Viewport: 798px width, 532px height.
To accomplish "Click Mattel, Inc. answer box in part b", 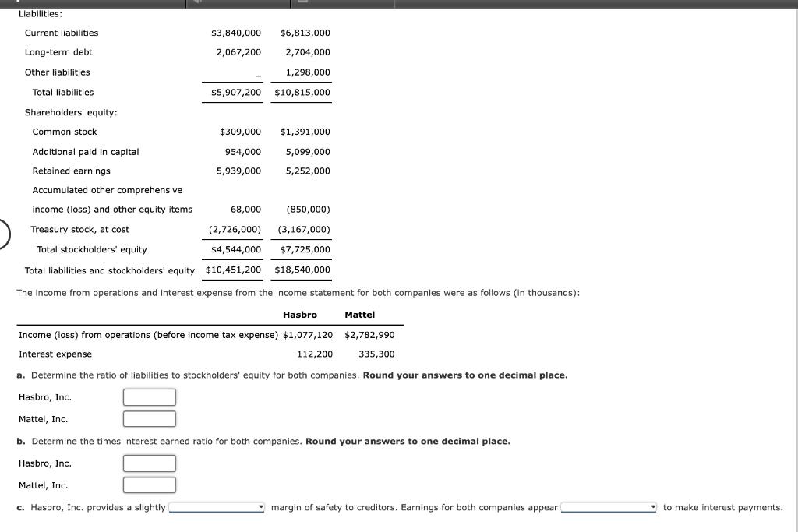I will pos(149,484).
